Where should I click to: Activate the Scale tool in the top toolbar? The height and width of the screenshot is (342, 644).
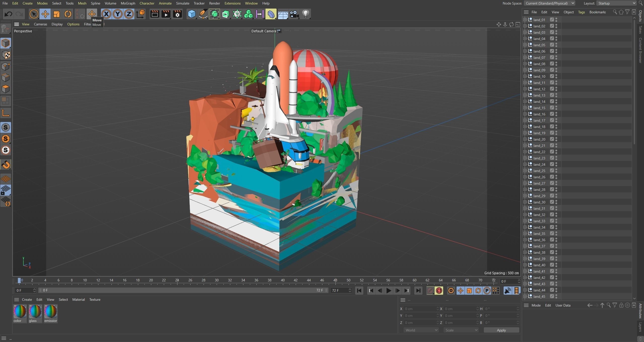tap(57, 14)
